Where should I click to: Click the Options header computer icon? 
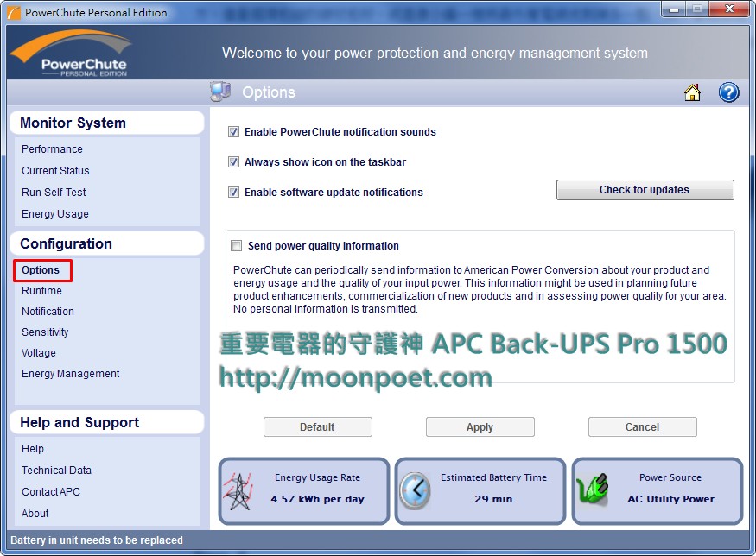[220, 92]
